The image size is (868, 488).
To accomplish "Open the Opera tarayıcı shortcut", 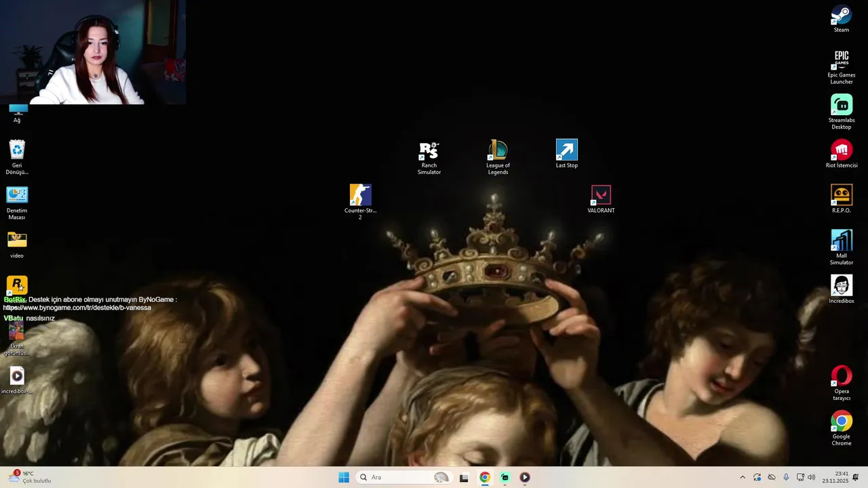I will 841,383.
